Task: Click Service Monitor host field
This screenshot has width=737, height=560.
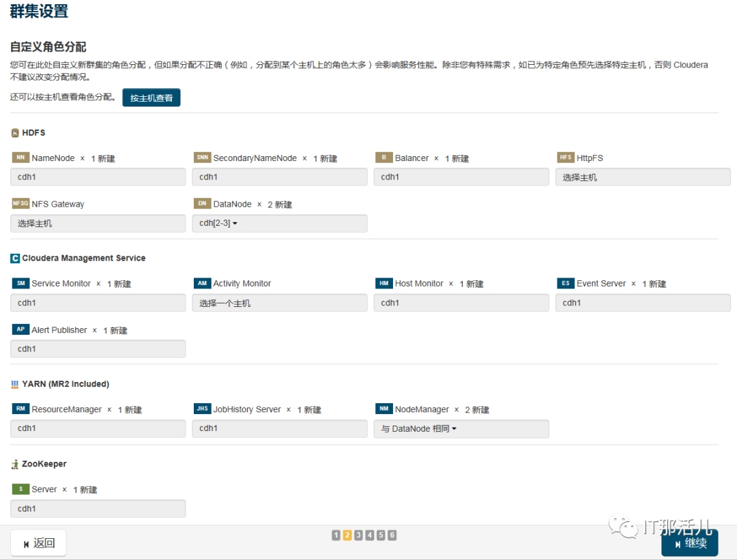Action: [x=98, y=303]
